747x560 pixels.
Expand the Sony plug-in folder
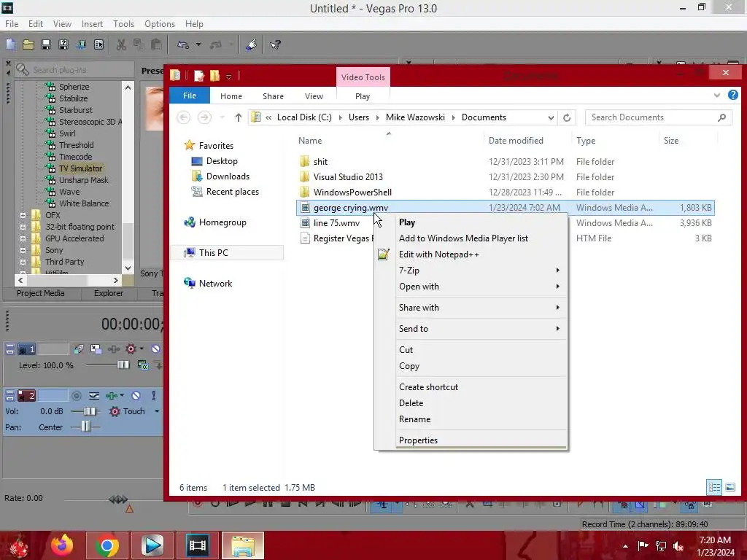23,250
